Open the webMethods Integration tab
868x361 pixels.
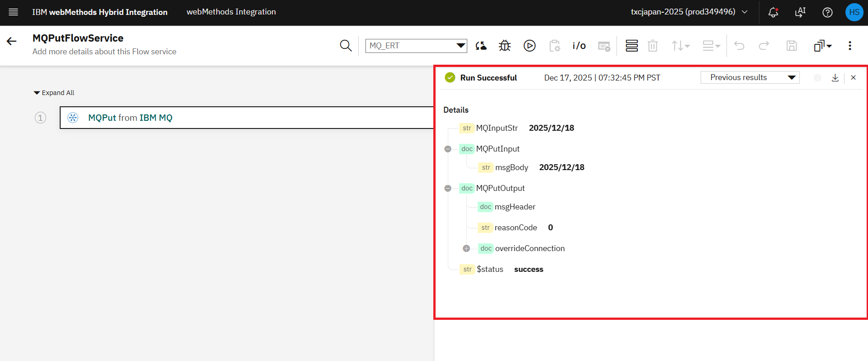(231, 12)
